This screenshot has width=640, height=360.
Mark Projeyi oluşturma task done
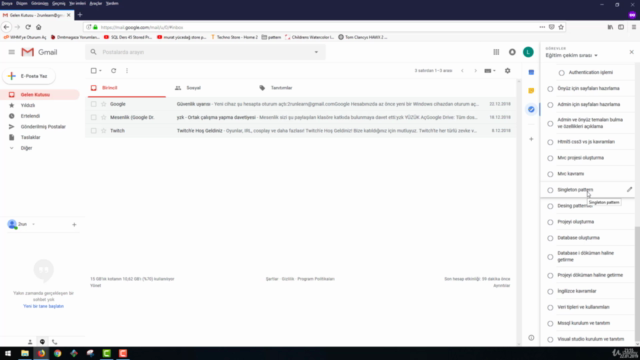coord(550,222)
